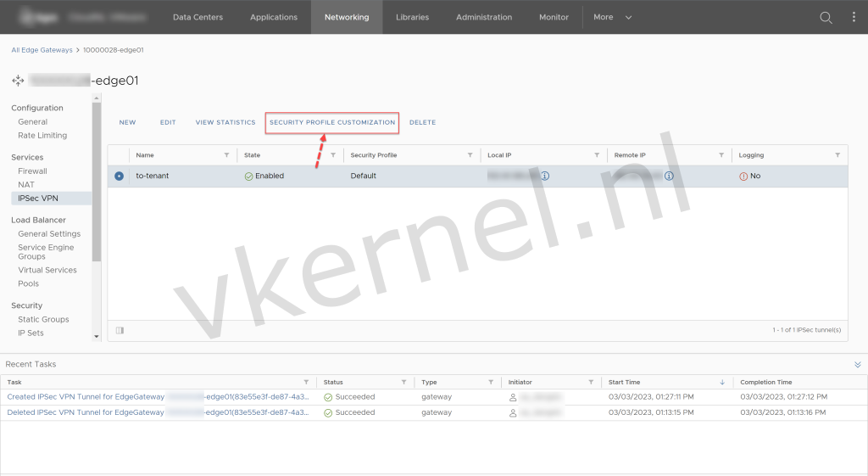Click Succeeded icon for Created IPSec task
Image resolution: width=868 pixels, height=476 pixels.
[x=328, y=397]
